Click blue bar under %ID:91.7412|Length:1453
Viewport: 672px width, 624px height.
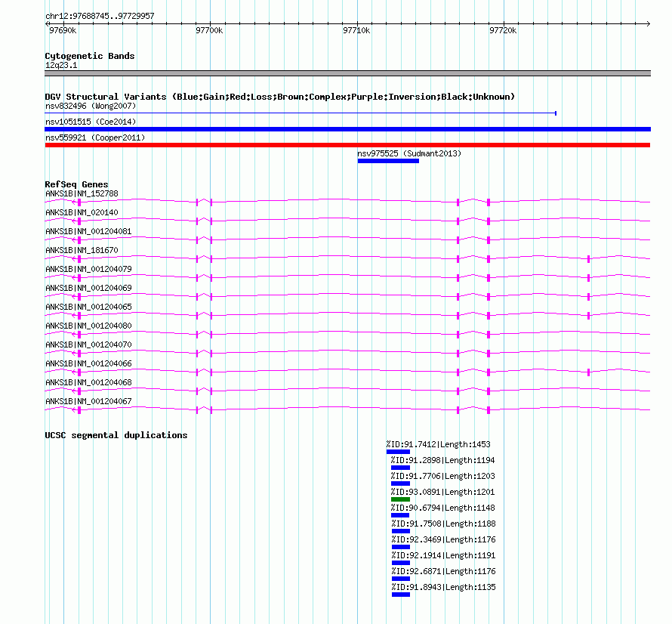[x=398, y=452]
